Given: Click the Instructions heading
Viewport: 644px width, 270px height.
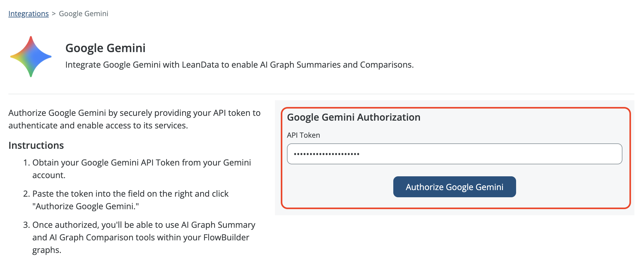Looking at the screenshot, I should 36,145.
